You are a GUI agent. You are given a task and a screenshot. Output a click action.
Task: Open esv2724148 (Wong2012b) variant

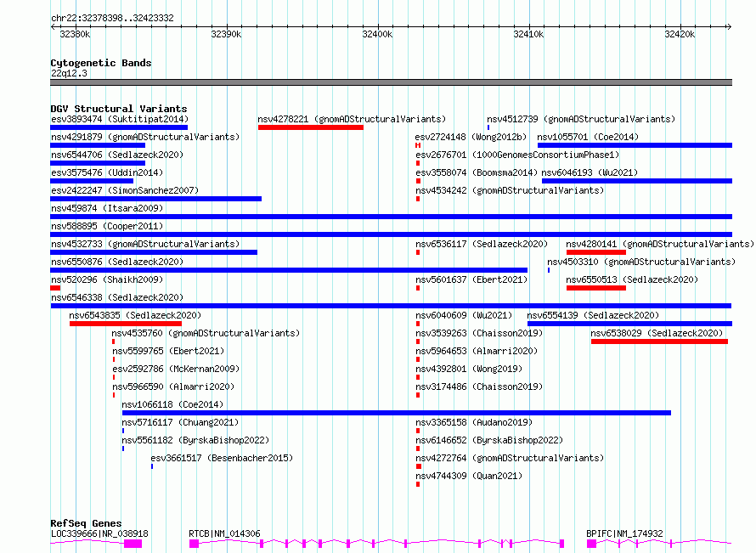471,137
